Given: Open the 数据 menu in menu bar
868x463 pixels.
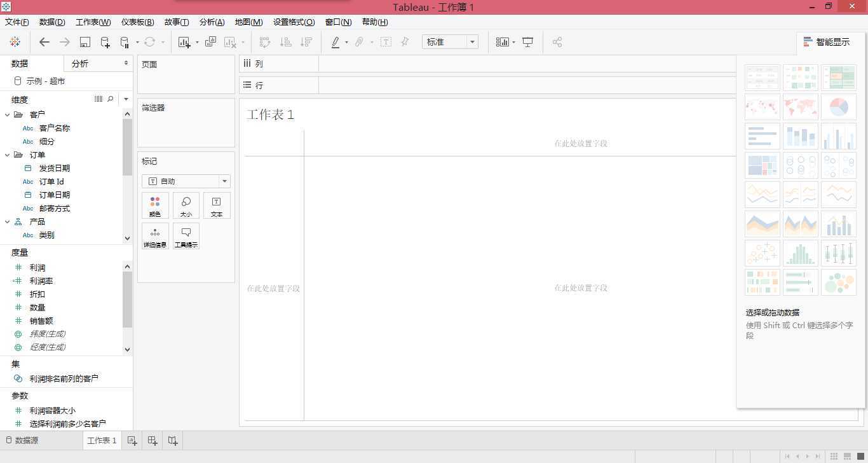Looking at the screenshot, I should tap(52, 22).
